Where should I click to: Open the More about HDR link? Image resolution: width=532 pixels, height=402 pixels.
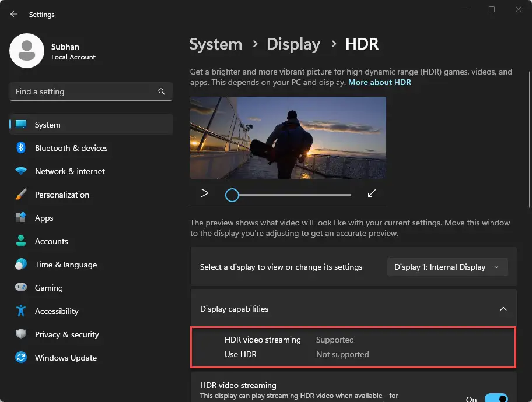[380, 82]
